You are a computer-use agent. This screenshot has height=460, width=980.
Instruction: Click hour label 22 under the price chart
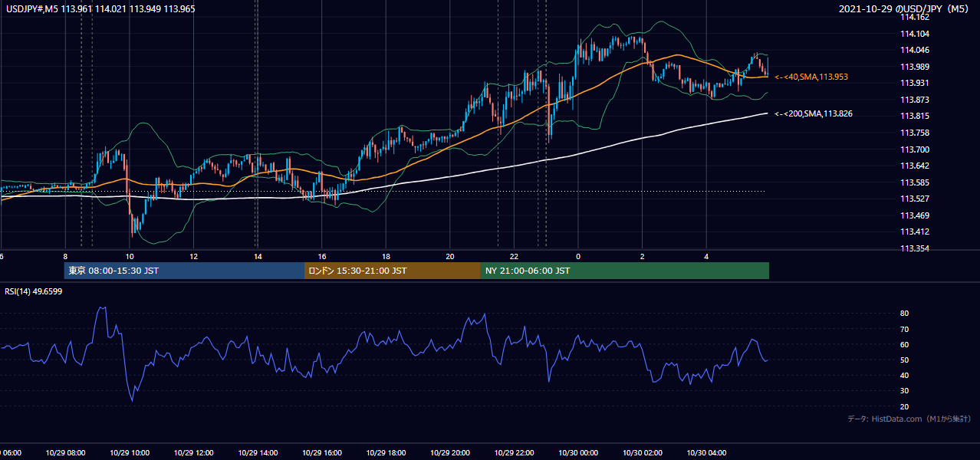coord(515,257)
